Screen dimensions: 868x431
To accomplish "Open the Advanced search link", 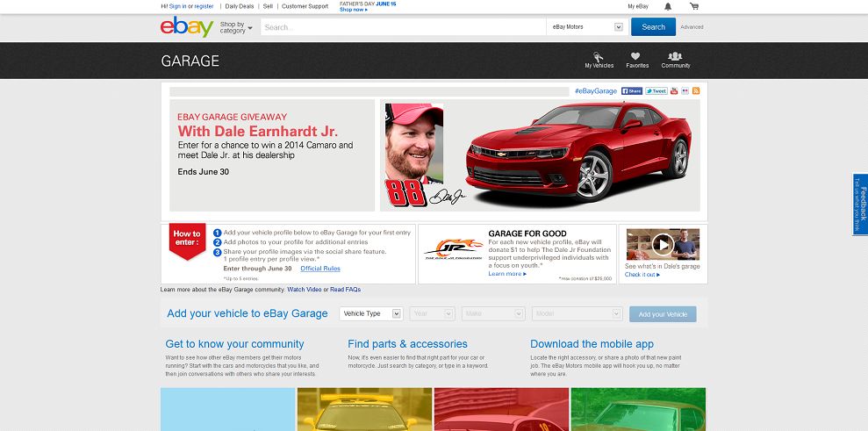I will pos(692,27).
